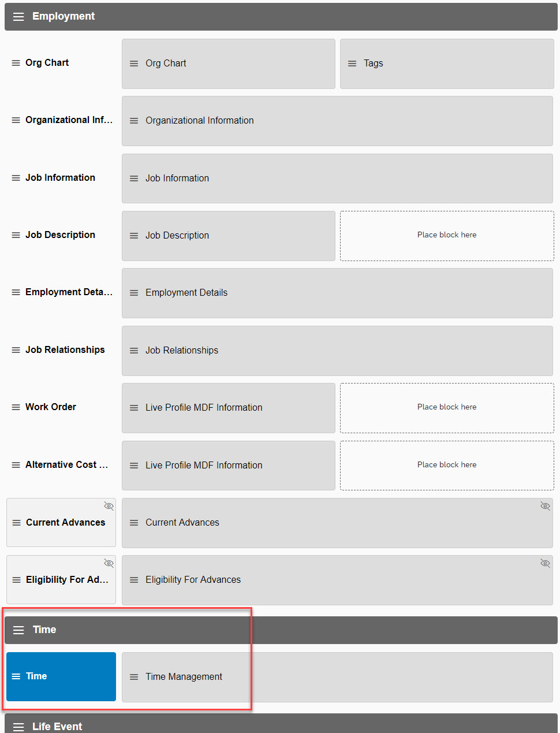The image size is (560, 733).
Task: Toggle the eye icon on the Eligibility For Advances block
Action: click(545, 563)
